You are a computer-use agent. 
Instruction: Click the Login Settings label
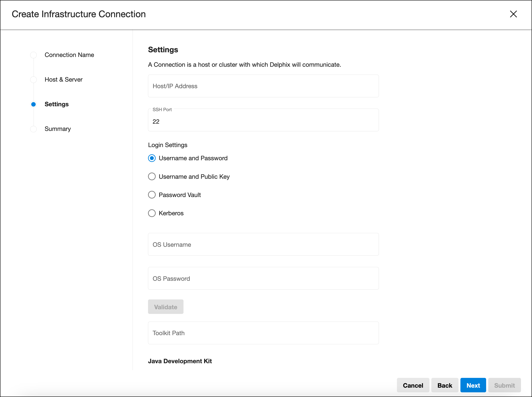click(x=168, y=145)
